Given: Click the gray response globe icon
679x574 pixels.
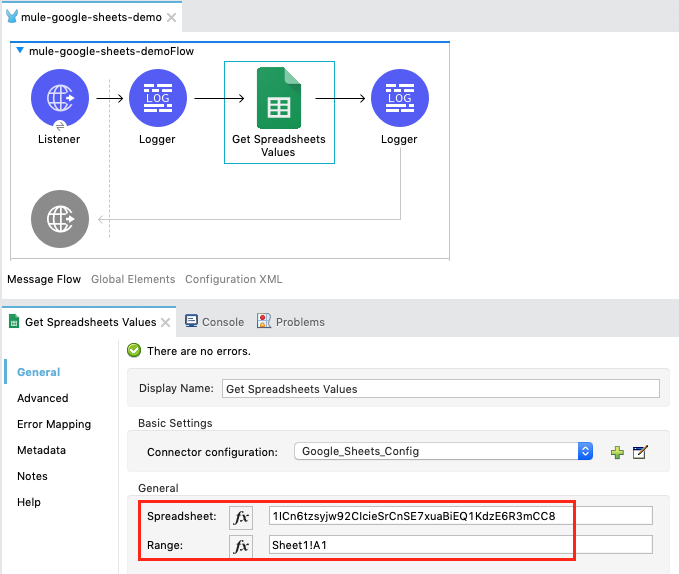Looking at the screenshot, I should tap(60, 218).
